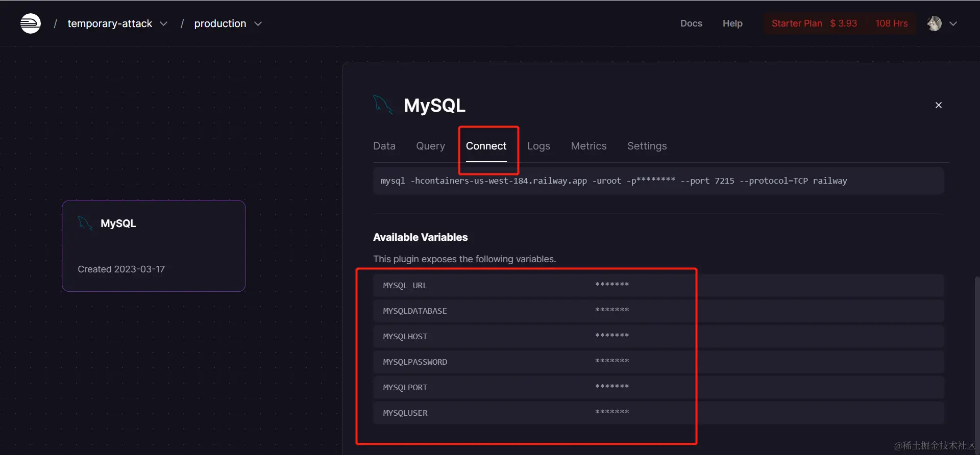
Task: Click the Starter Plan $3.93 badge
Action: (814, 23)
